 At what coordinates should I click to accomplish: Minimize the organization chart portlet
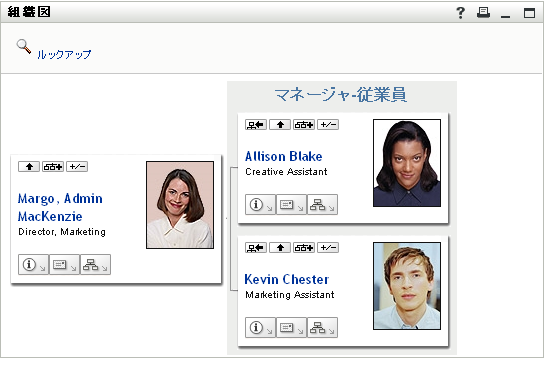(x=505, y=16)
